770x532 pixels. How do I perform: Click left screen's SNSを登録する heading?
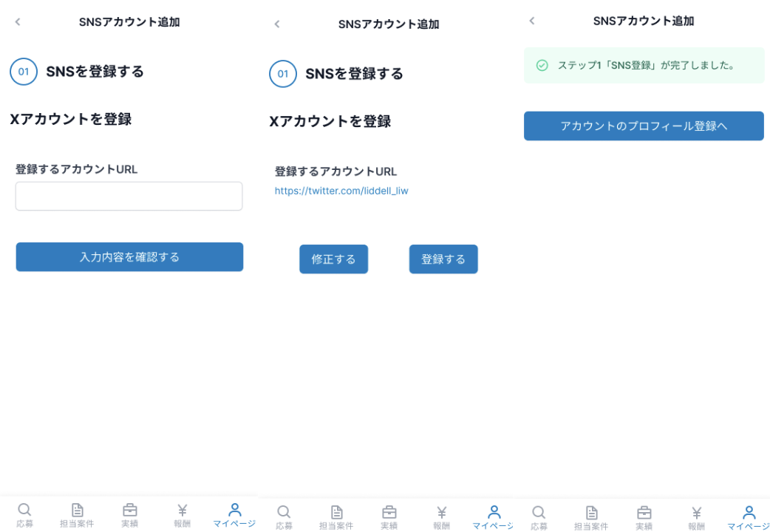coord(95,72)
